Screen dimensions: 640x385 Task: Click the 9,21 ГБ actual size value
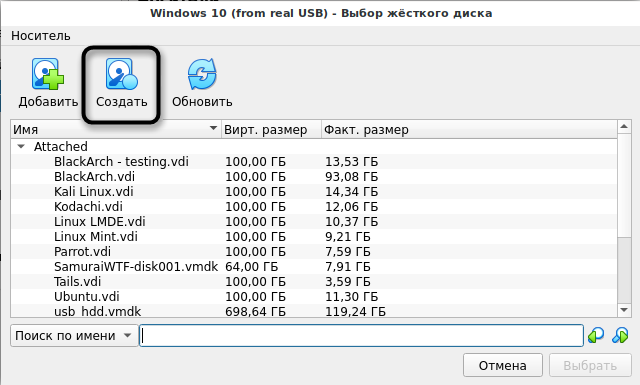point(348,236)
